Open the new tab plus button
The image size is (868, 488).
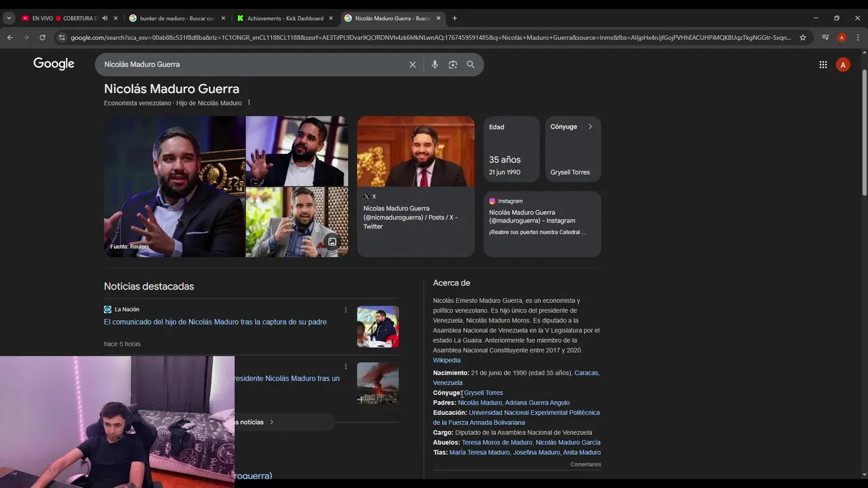454,18
